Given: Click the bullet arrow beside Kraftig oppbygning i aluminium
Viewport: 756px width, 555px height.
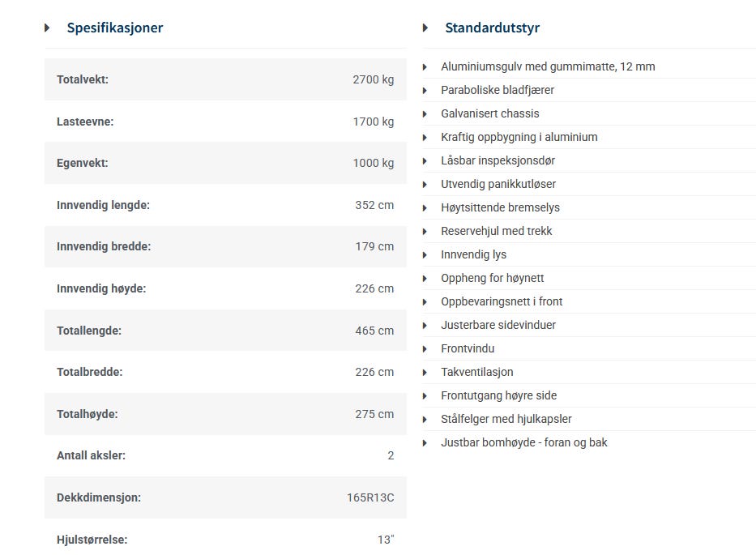Looking at the screenshot, I should [425, 138].
